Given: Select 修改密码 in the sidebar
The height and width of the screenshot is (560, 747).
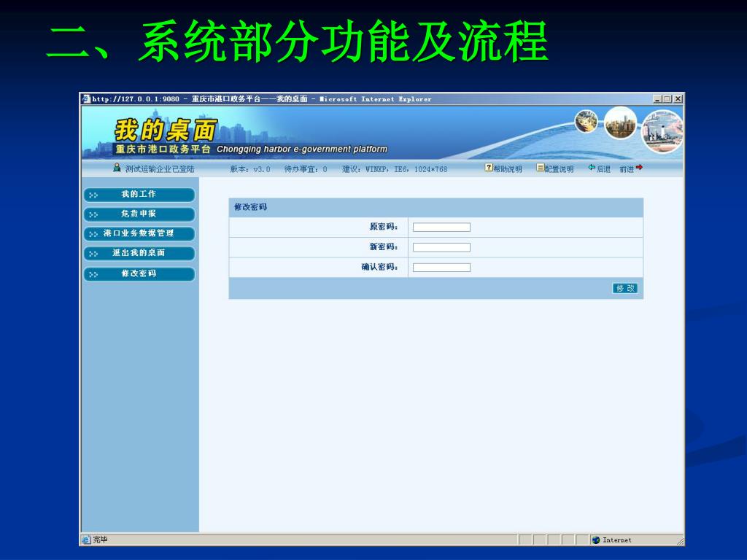Looking at the screenshot, I should [x=139, y=274].
